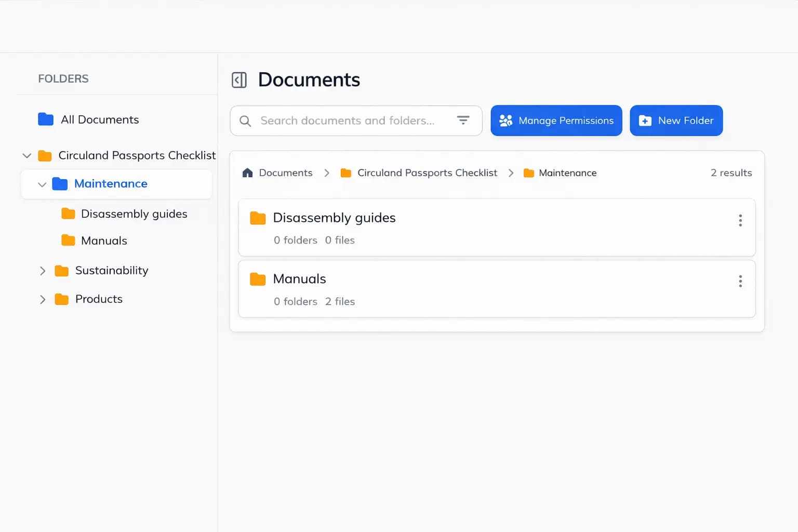Click Manage Permissions button
798x532 pixels.
click(x=556, y=121)
